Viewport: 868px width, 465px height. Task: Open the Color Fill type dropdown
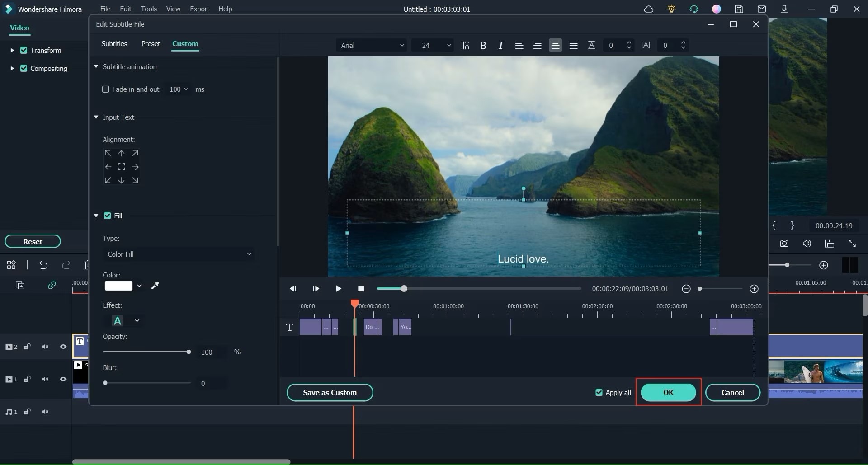tap(179, 254)
